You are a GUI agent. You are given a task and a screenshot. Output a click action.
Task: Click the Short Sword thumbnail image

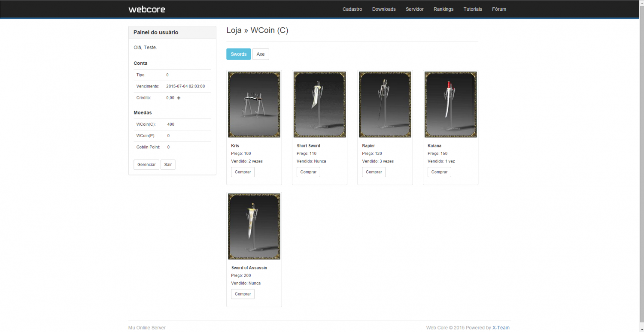click(320, 105)
